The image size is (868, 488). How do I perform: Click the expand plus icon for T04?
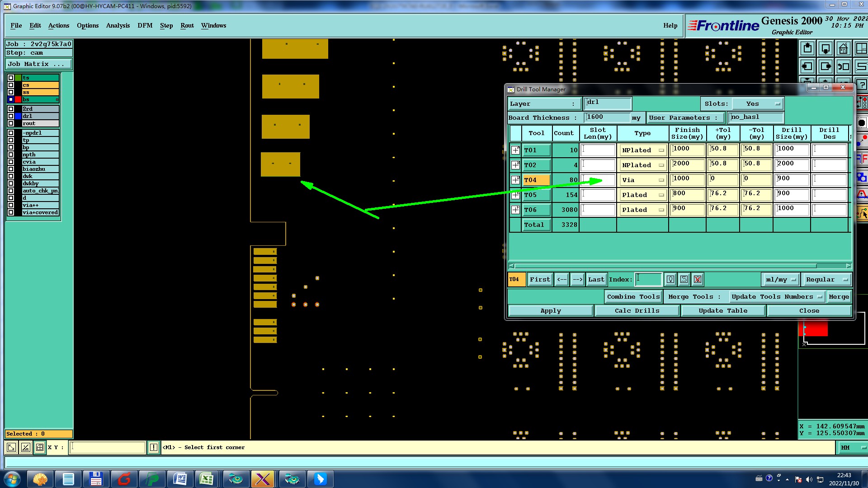tap(515, 180)
